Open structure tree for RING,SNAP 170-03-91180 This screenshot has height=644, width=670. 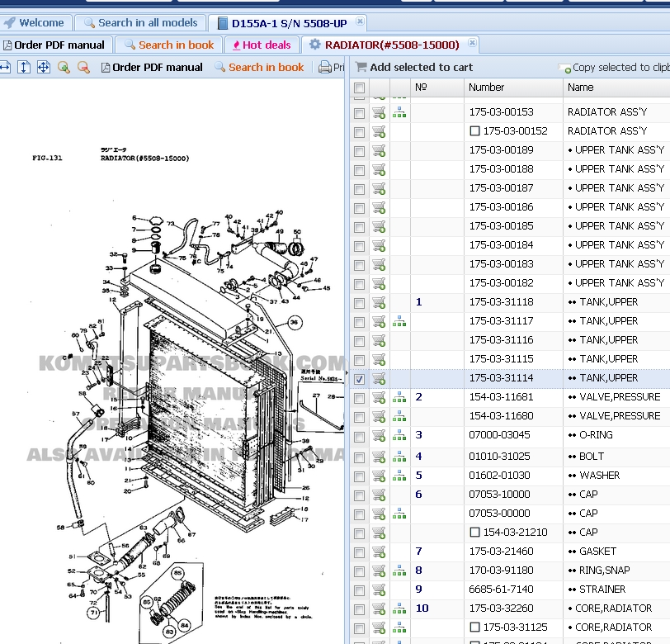pos(399,571)
